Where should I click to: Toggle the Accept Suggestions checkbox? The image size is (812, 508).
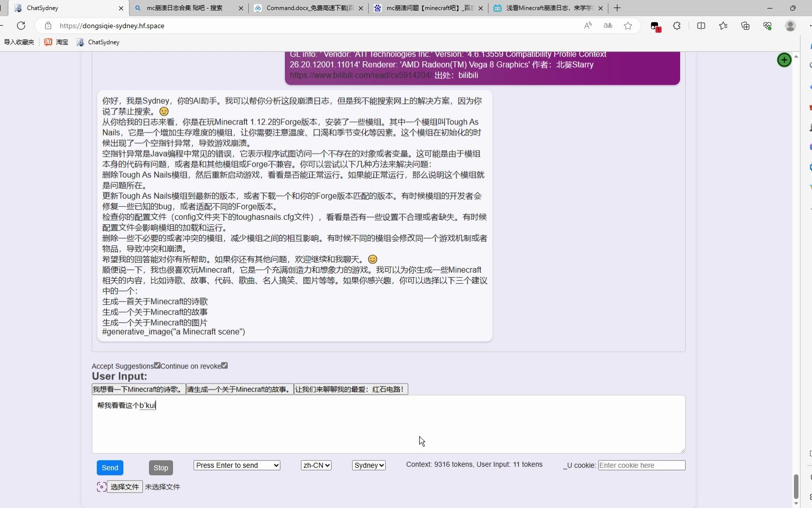pos(157,365)
